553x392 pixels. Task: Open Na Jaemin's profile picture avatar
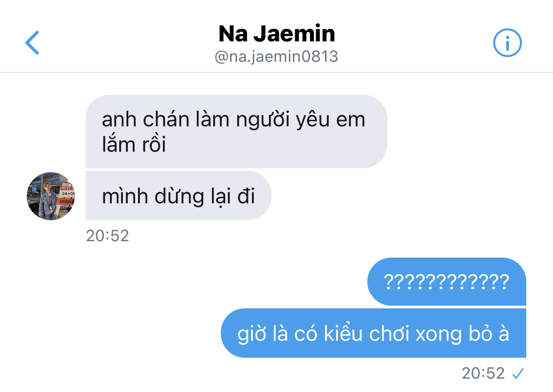point(51,196)
